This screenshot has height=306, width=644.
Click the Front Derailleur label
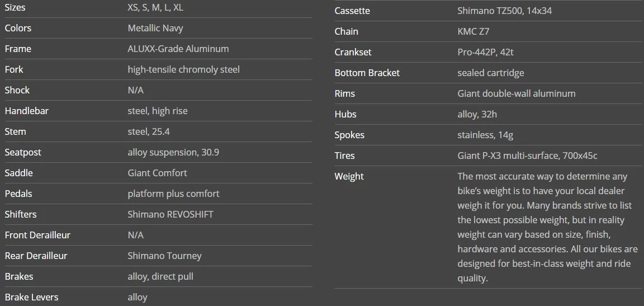[x=37, y=235]
